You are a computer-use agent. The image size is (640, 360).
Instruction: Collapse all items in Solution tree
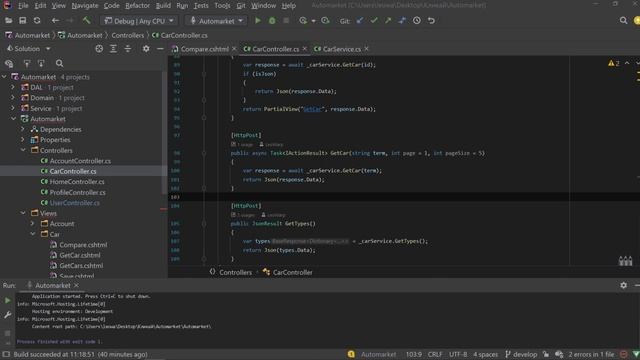[128, 49]
